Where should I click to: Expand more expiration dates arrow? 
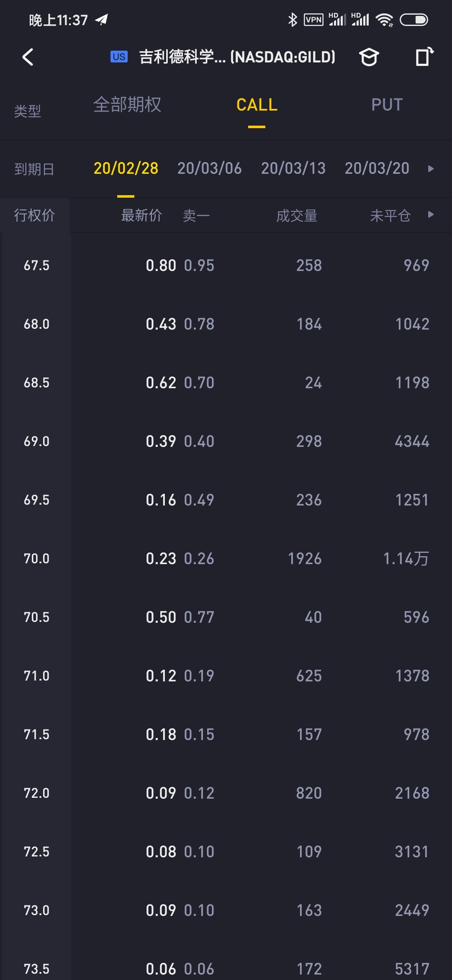(x=431, y=169)
